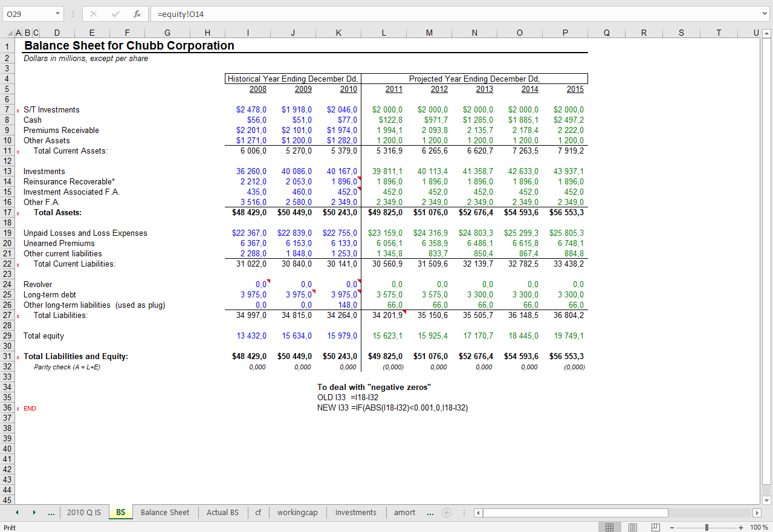
Task: Select the 2015 year header cell
Action: pyautogui.click(x=575, y=89)
